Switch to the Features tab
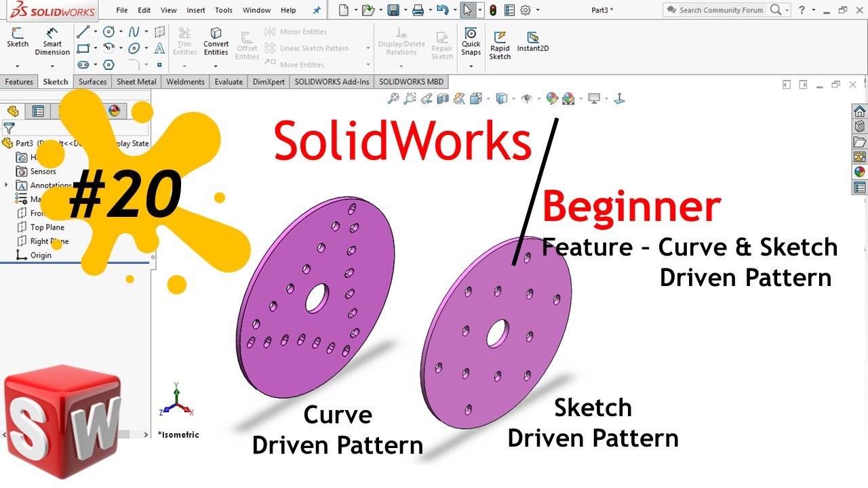The height and width of the screenshot is (488, 868). click(x=19, y=82)
